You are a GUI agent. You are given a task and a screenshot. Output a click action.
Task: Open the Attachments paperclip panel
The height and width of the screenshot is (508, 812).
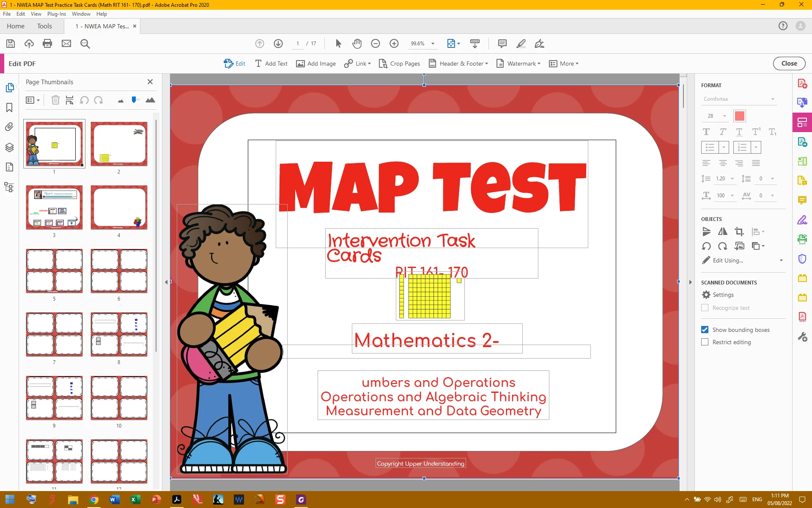(9, 127)
